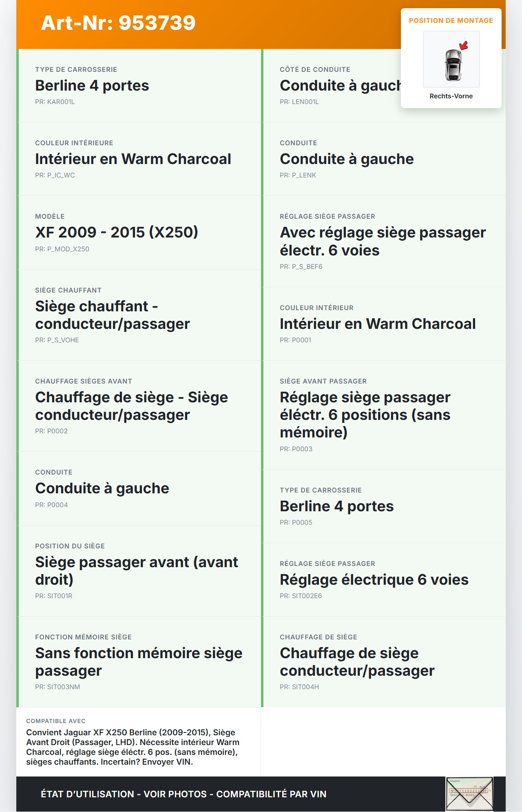Click the footer COMPATIBILITÉ PAR VIN banner
The height and width of the screenshot is (812, 522).
click(x=184, y=794)
